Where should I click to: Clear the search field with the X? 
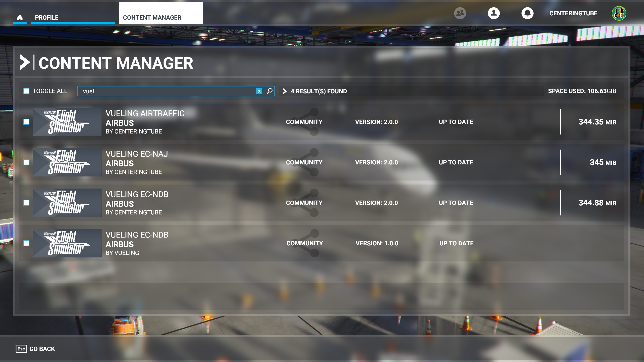[x=259, y=91]
